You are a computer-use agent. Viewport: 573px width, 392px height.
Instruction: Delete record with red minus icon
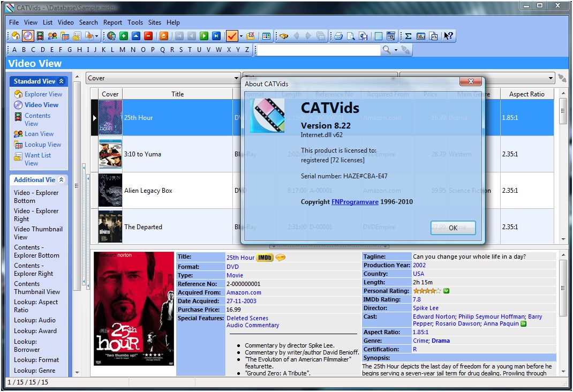[148, 36]
